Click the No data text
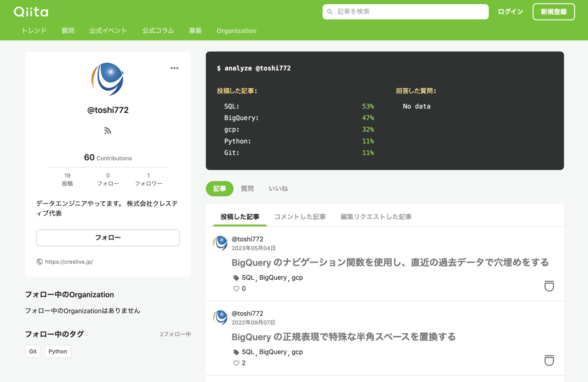 point(417,106)
